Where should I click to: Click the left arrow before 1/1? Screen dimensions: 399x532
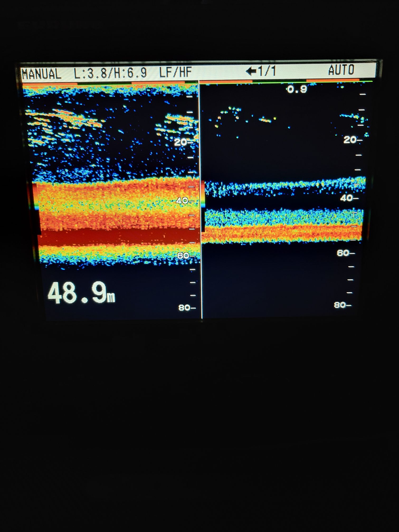tap(251, 71)
